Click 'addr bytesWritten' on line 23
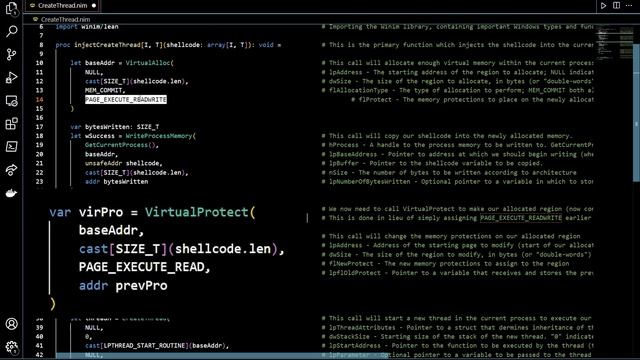The width and height of the screenshot is (640, 360). (116, 182)
